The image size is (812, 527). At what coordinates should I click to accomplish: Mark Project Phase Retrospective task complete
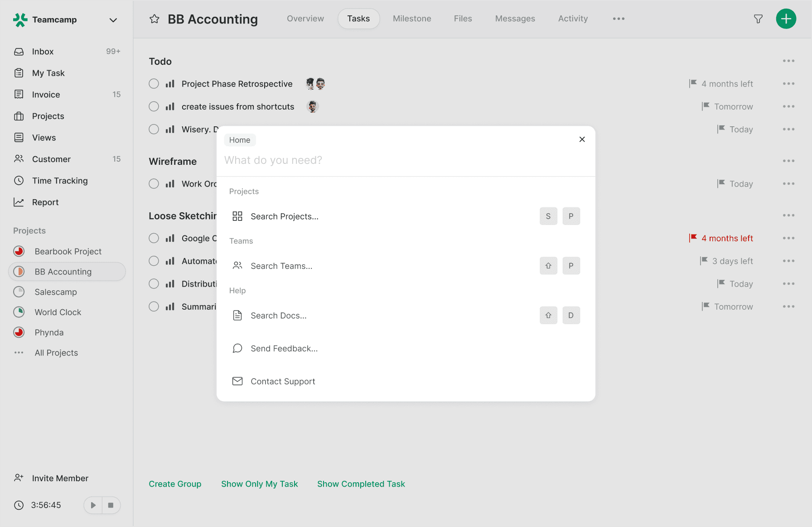154,84
